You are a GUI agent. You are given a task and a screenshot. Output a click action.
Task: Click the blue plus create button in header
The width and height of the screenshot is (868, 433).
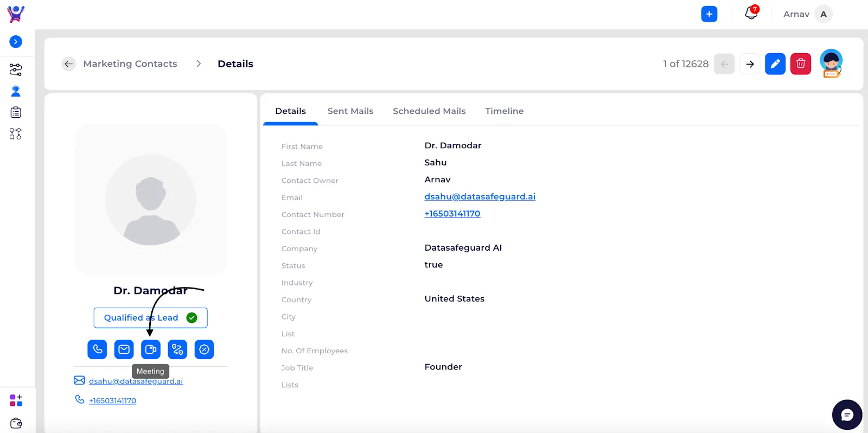coord(709,14)
